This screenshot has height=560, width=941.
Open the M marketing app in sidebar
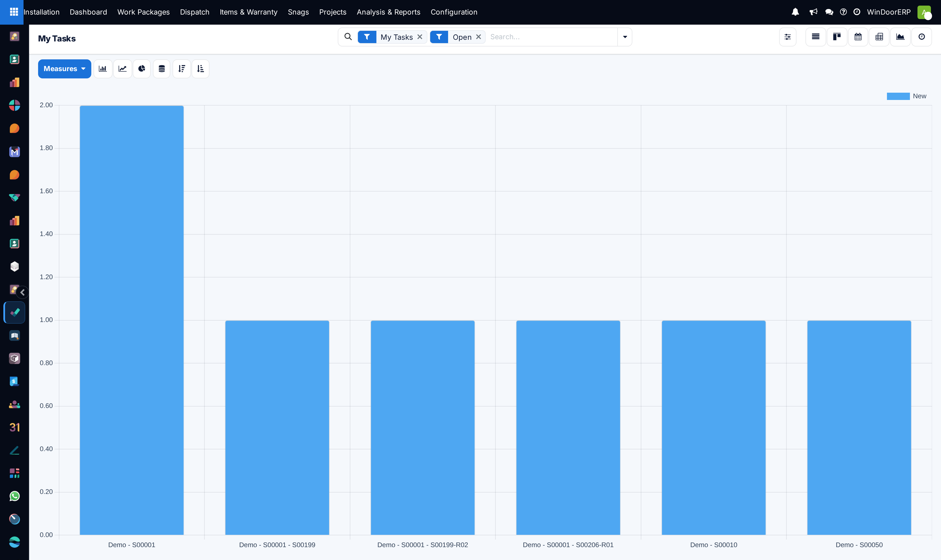(14, 152)
